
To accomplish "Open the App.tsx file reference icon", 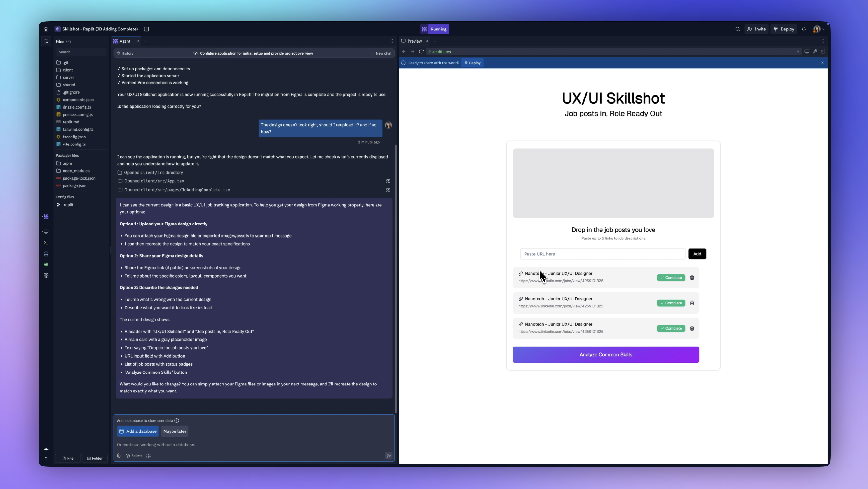I will 388,181.
